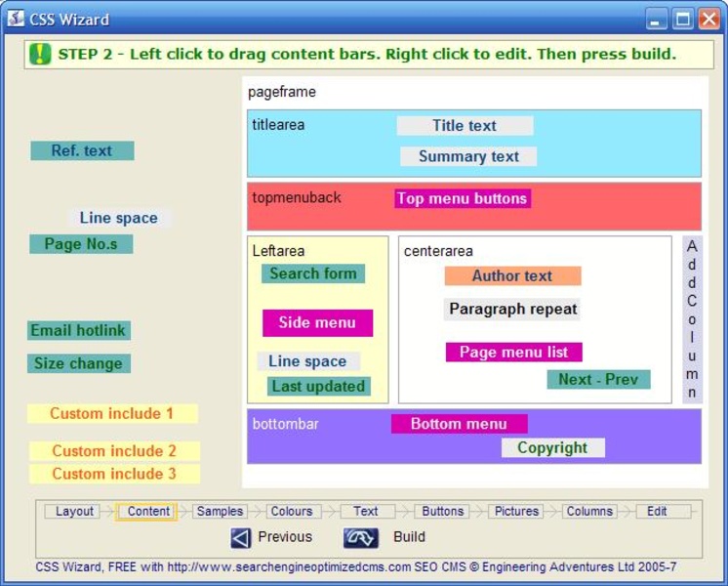Select the Custom include 3 bar
This screenshot has width=728, height=586.
(115, 474)
